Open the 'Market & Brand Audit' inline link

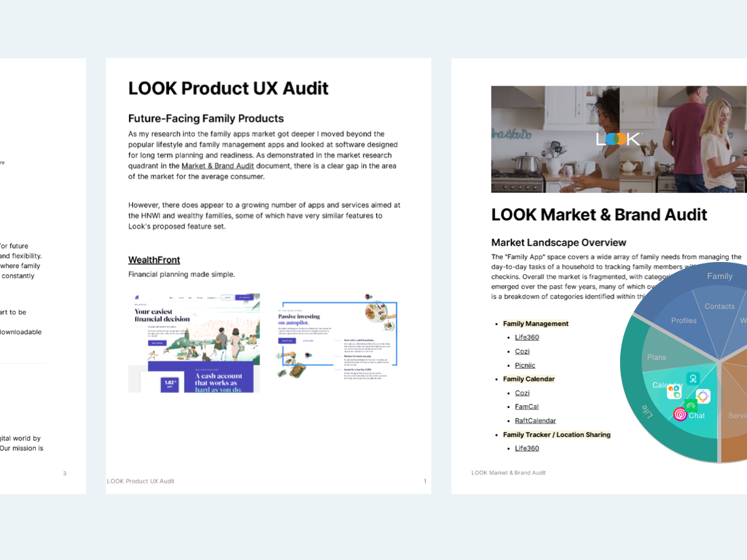(x=218, y=166)
